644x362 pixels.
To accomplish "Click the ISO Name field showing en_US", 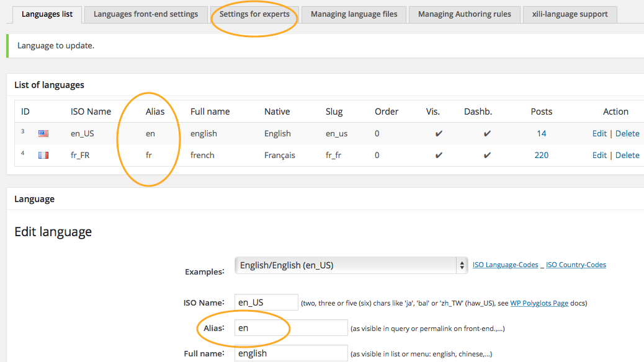I will tap(266, 302).
